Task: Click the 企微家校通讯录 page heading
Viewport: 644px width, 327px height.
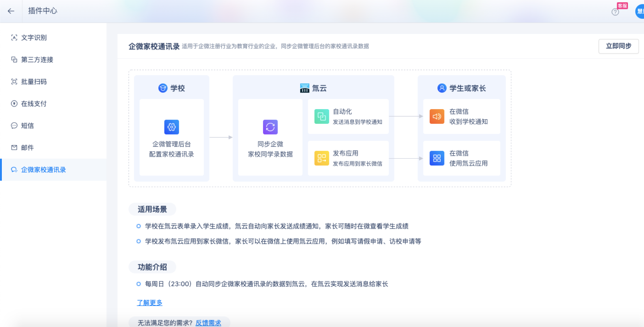Action: click(154, 46)
